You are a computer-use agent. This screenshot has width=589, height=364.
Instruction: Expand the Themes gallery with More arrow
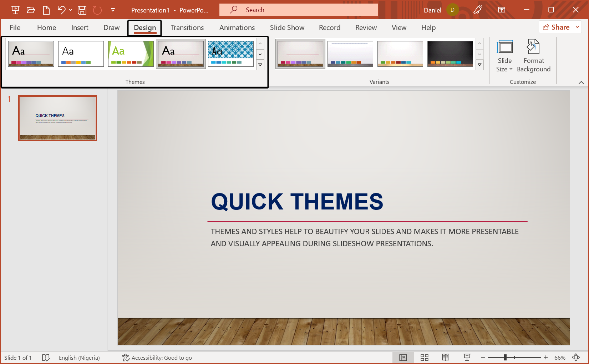(x=260, y=65)
